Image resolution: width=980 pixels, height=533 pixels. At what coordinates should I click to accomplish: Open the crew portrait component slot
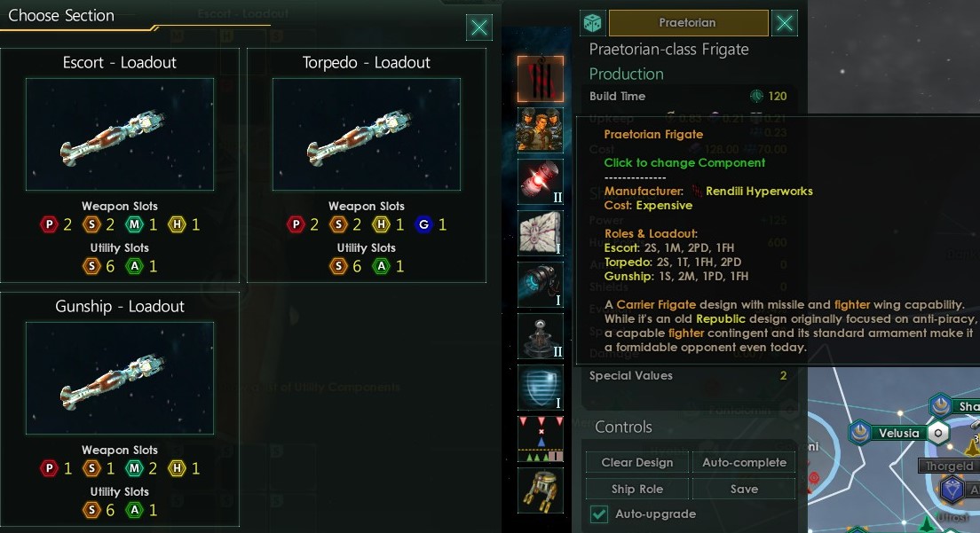pyautogui.click(x=540, y=129)
